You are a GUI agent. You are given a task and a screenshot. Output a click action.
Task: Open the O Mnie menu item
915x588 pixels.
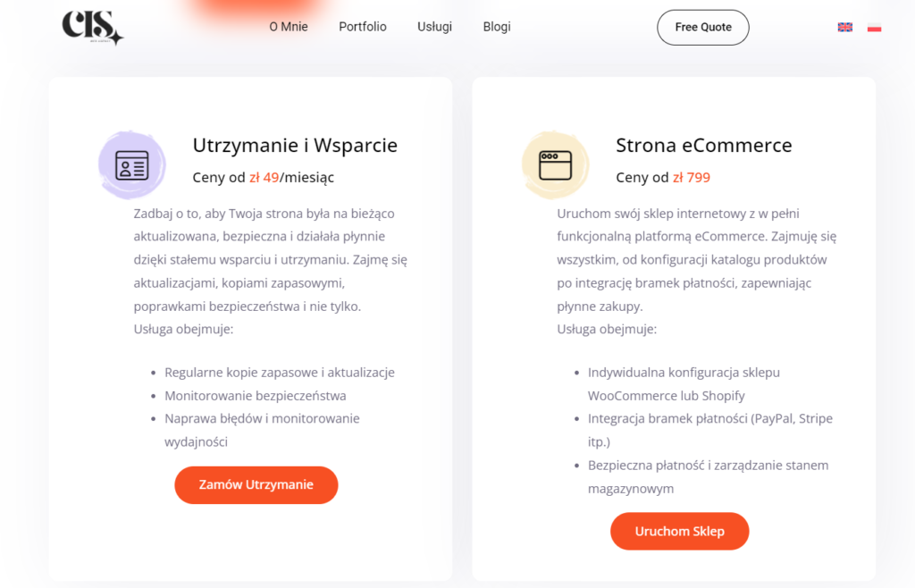(x=289, y=27)
